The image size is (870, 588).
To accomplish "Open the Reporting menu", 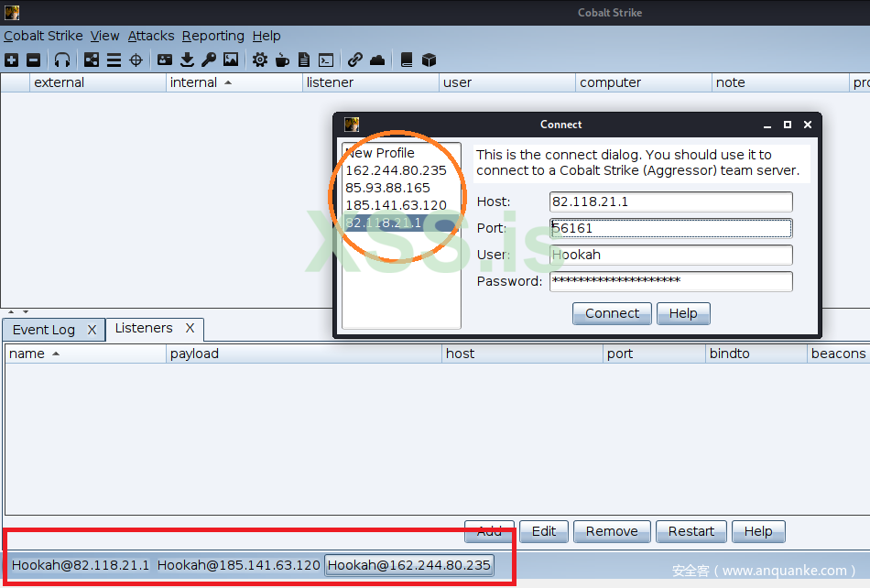I will 212,36.
